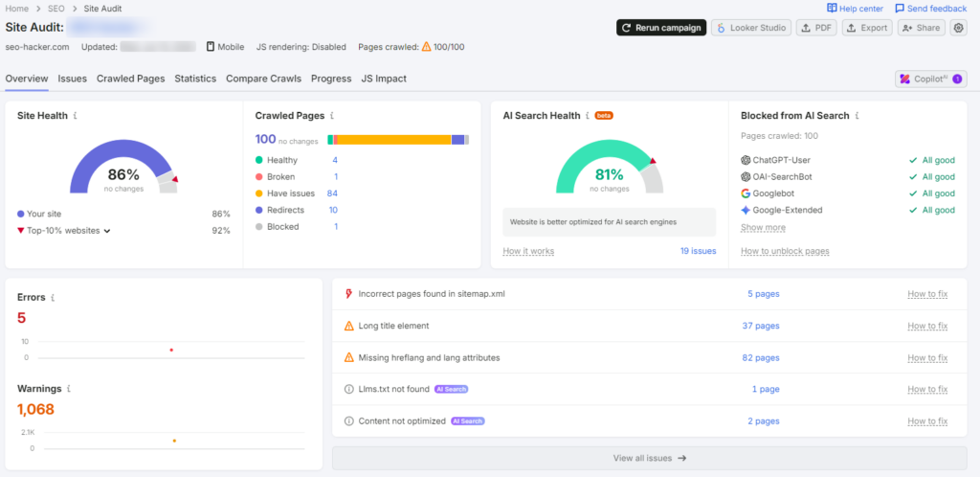Switch to the Overview tab
Viewport: 980px width, 477px height.
tap(27, 79)
